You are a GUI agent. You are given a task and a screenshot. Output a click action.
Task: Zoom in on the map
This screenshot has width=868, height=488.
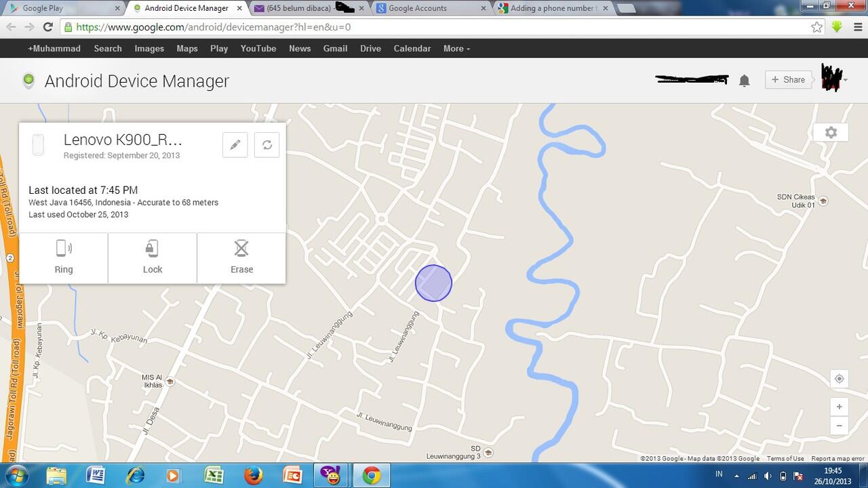[840, 407]
